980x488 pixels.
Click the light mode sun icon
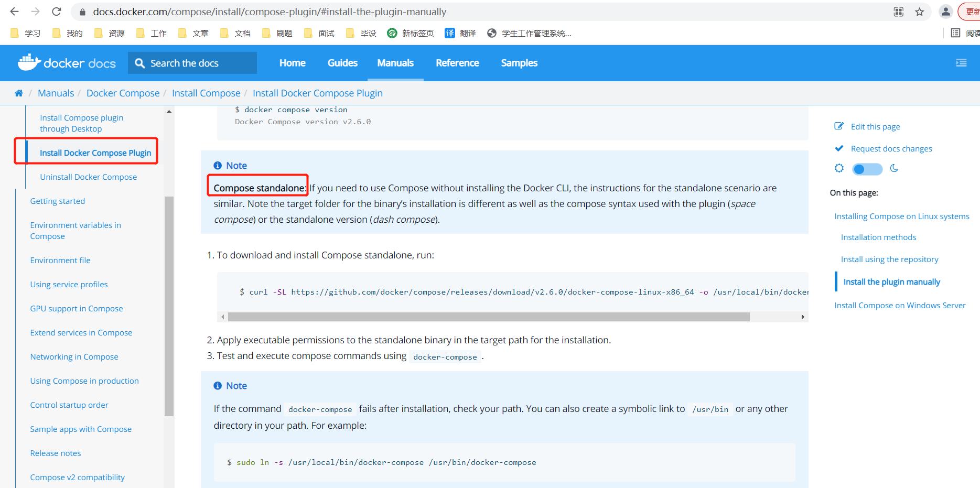(839, 168)
